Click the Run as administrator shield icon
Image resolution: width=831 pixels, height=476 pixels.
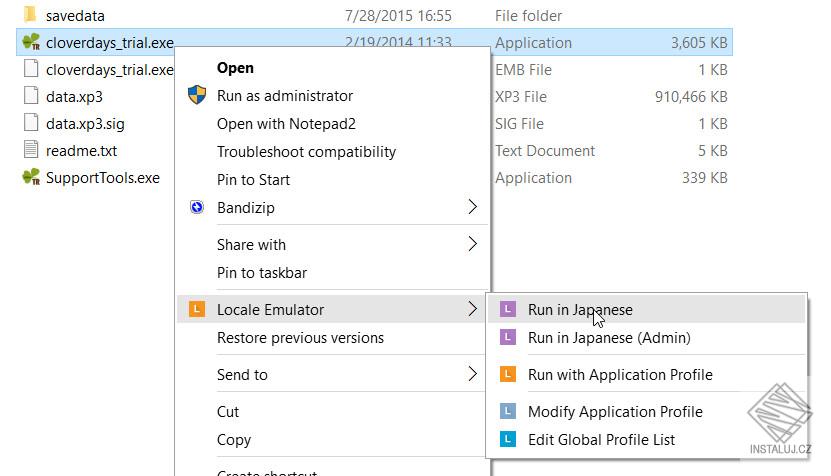coord(197,96)
